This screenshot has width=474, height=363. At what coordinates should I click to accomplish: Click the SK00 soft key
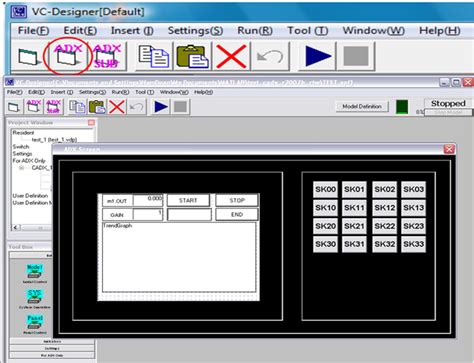point(325,189)
